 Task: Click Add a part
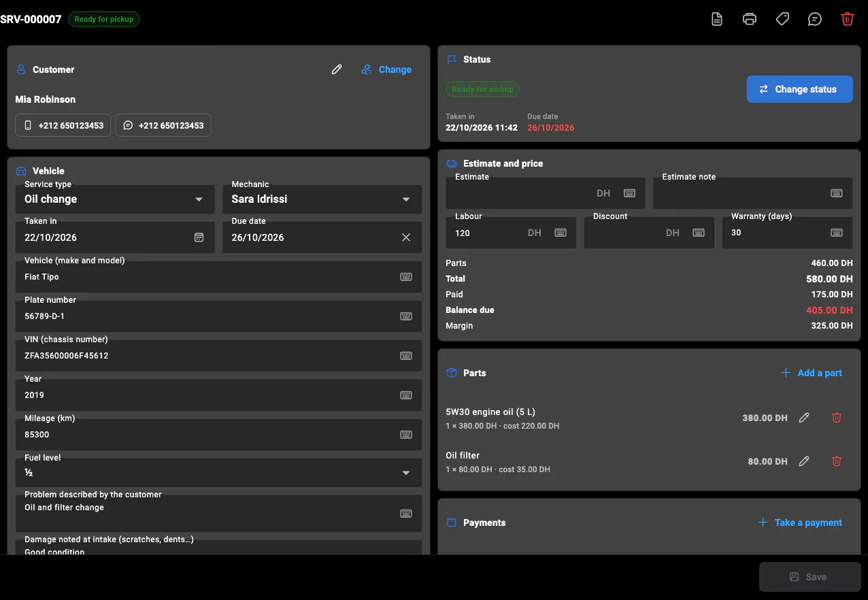pyautogui.click(x=812, y=373)
